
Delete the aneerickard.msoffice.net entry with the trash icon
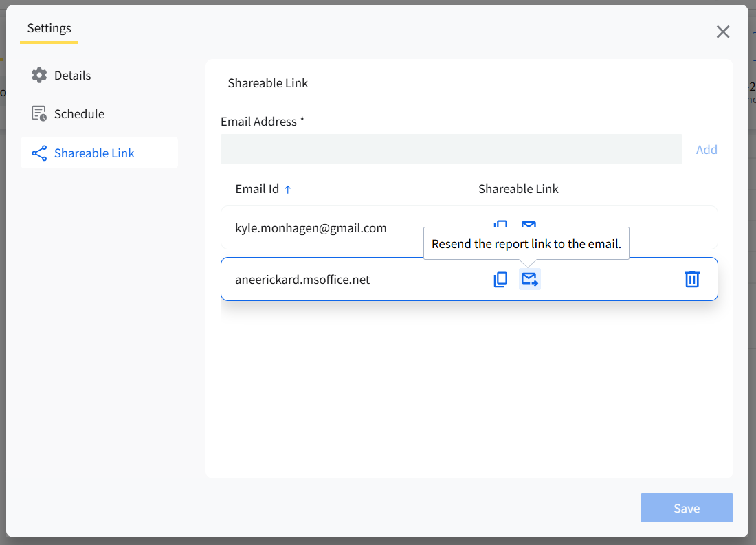click(691, 279)
